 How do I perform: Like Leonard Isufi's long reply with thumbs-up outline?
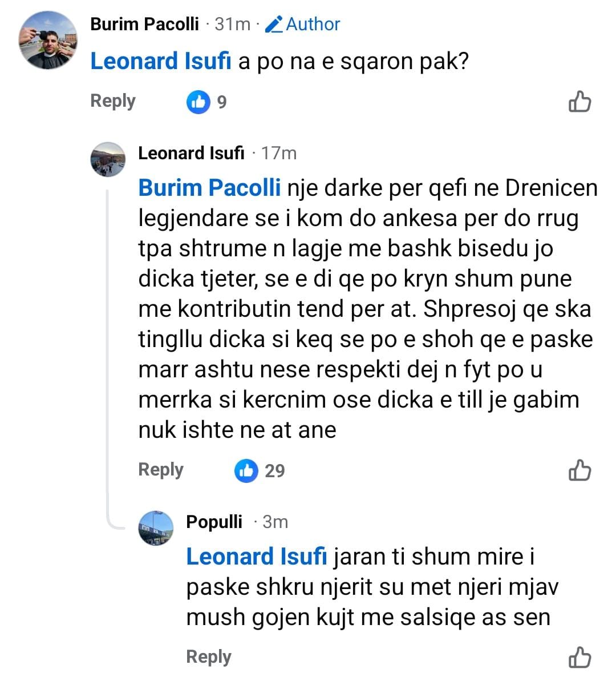(579, 470)
